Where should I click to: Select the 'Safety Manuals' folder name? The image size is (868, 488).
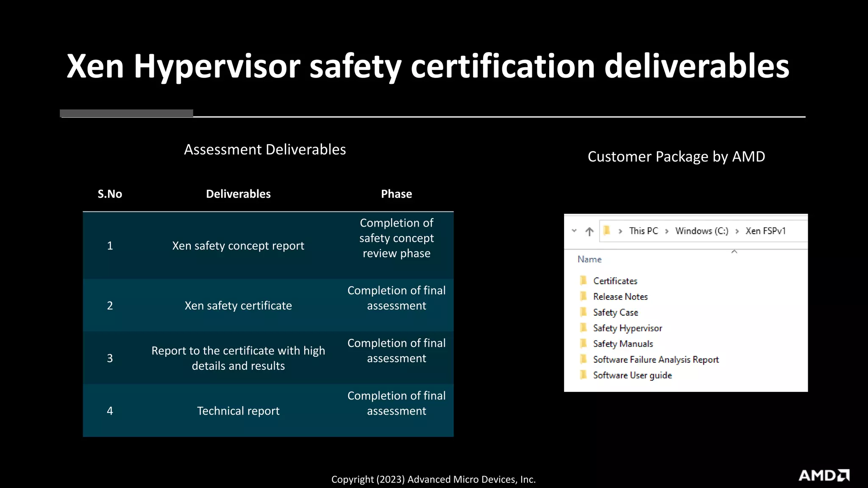(x=623, y=344)
